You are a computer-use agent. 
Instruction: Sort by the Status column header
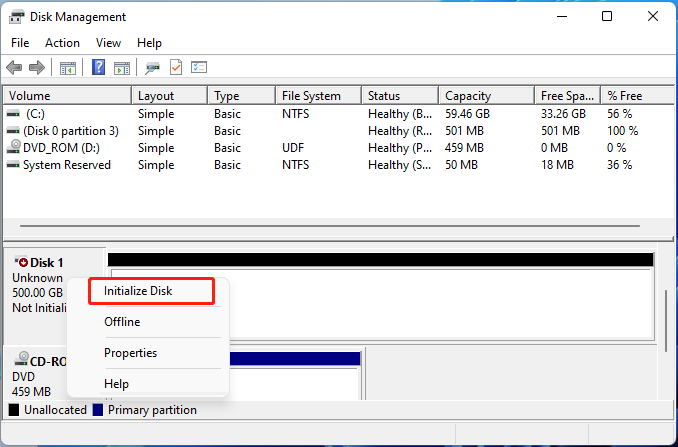[x=400, y=96]
